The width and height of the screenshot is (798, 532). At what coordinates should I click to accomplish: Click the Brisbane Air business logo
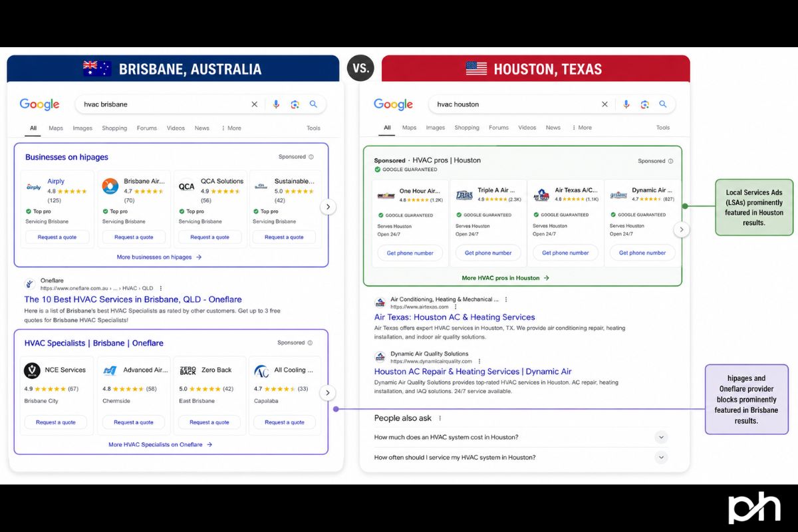(x=110, y=187)
